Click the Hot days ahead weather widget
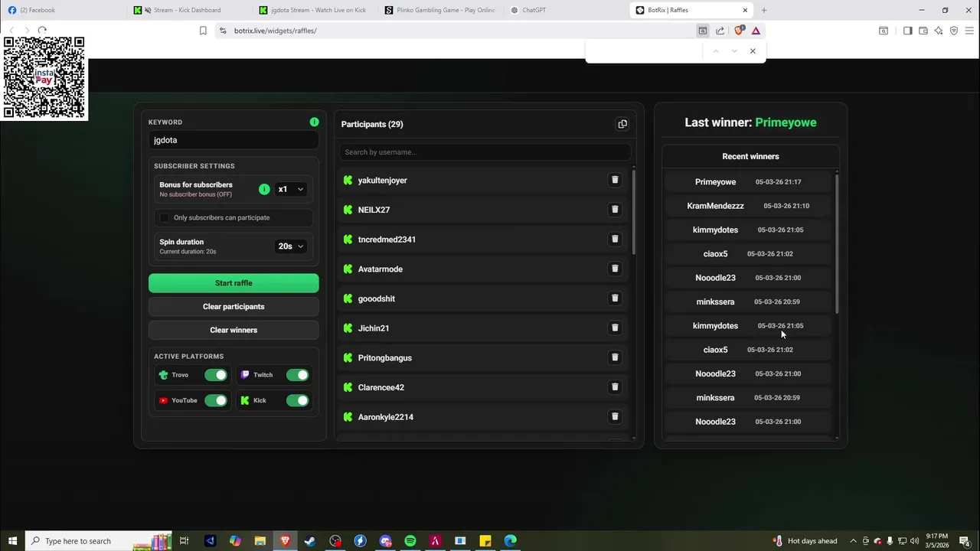This screenshot has height=551, width=980. [805, 541]
